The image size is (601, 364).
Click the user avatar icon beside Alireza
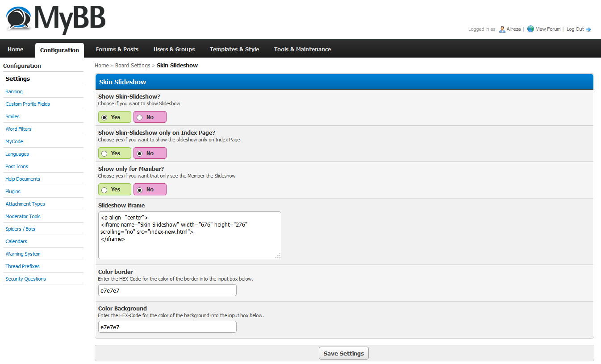tap(502, 29)
